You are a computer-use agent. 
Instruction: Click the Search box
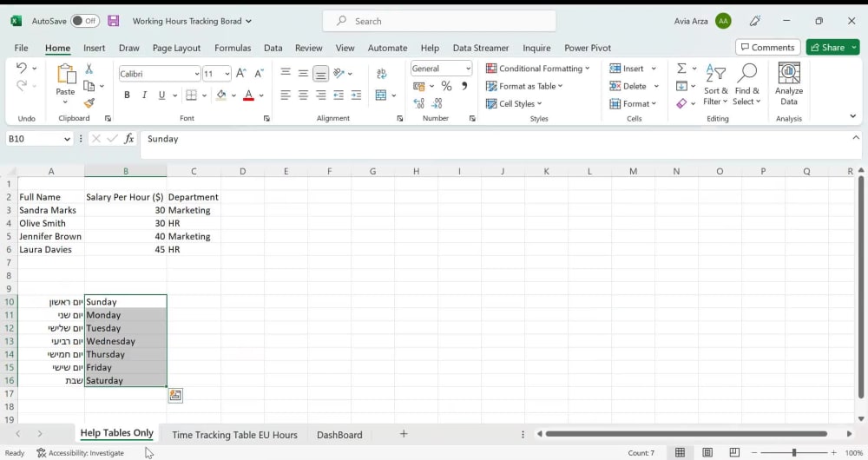tap(439, 21)
